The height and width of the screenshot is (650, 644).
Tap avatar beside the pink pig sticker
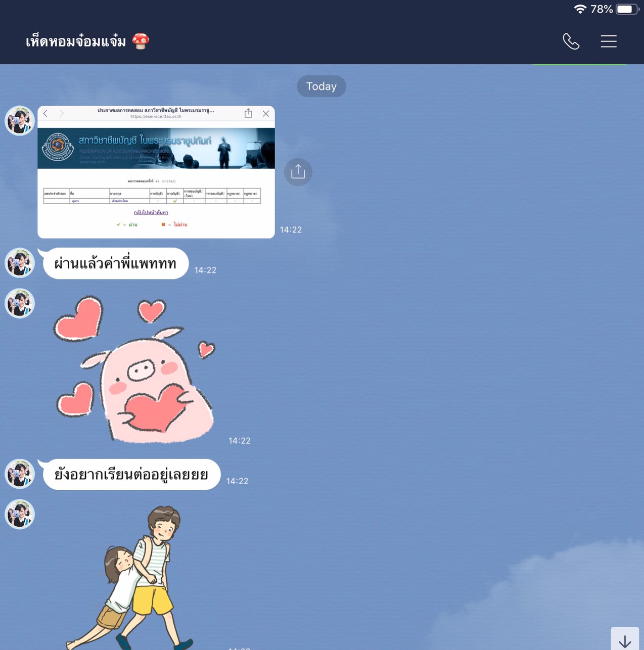pos(20,303)
